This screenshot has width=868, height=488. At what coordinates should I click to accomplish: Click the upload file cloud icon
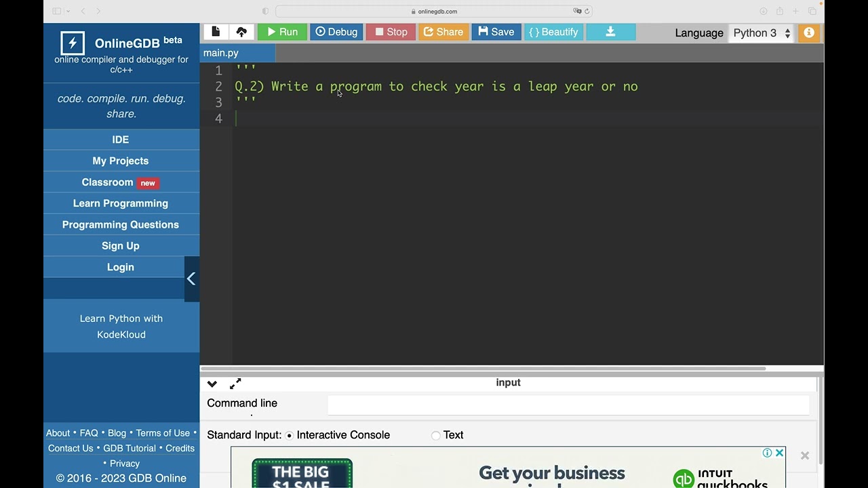coord(241,32)
